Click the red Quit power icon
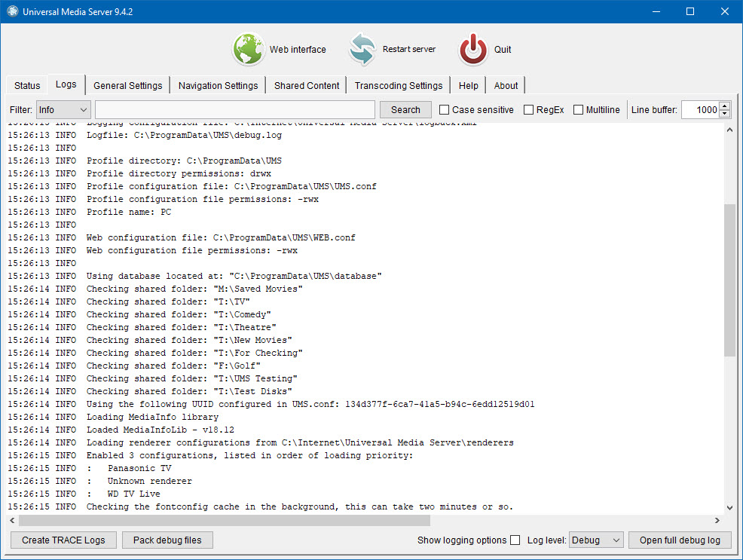The image size is (743, 560). click(x=473, y=49)
